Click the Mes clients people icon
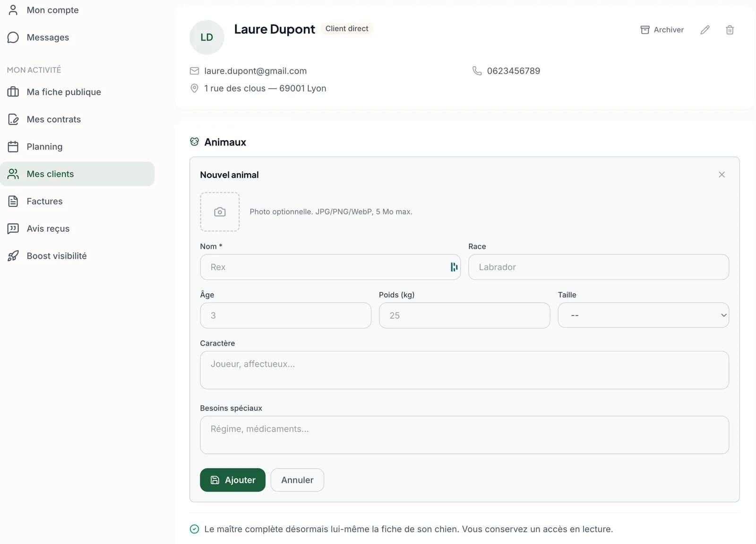 (x=13, y=174)
